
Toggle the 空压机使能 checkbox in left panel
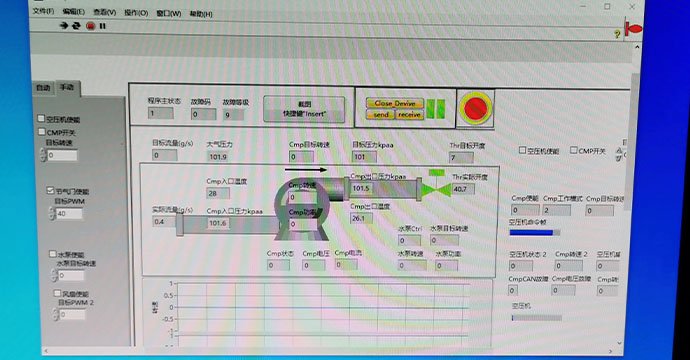[x=41, y=118]
